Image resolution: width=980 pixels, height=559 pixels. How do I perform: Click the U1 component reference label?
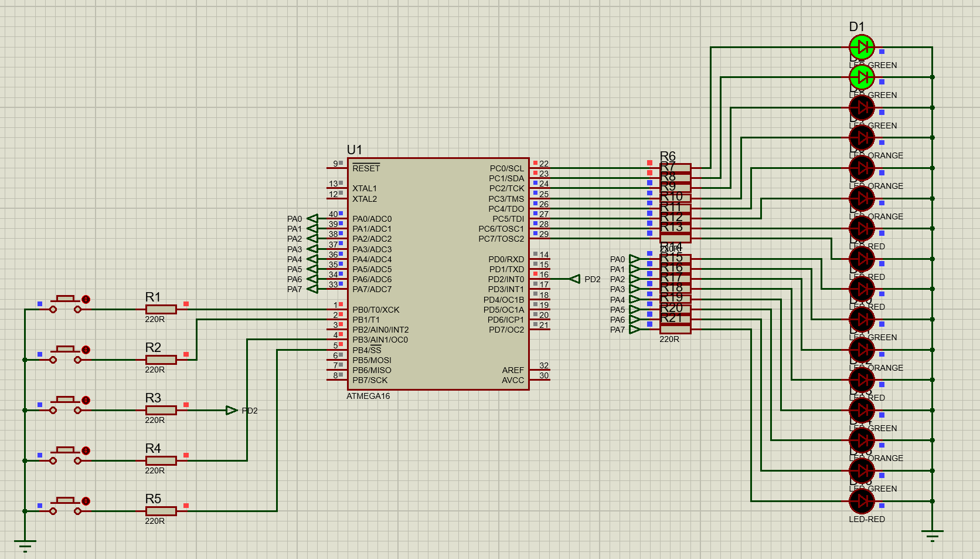(355, 150)
